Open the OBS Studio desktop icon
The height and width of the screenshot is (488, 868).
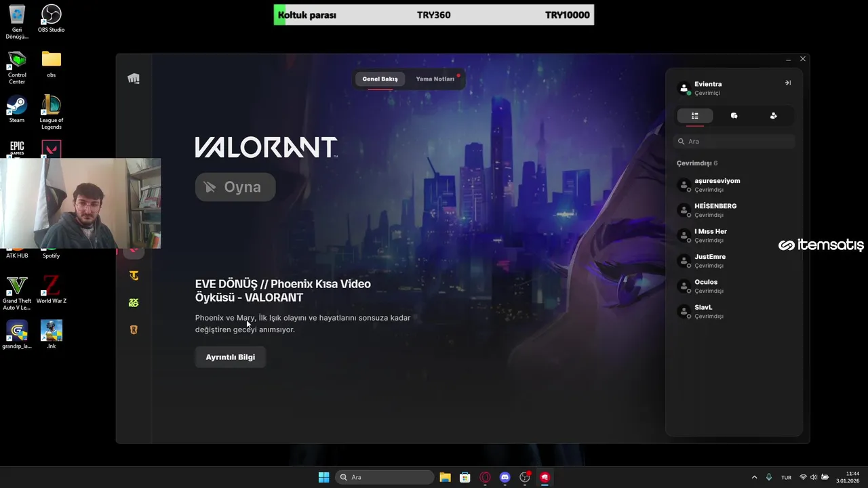coord(52,19)
